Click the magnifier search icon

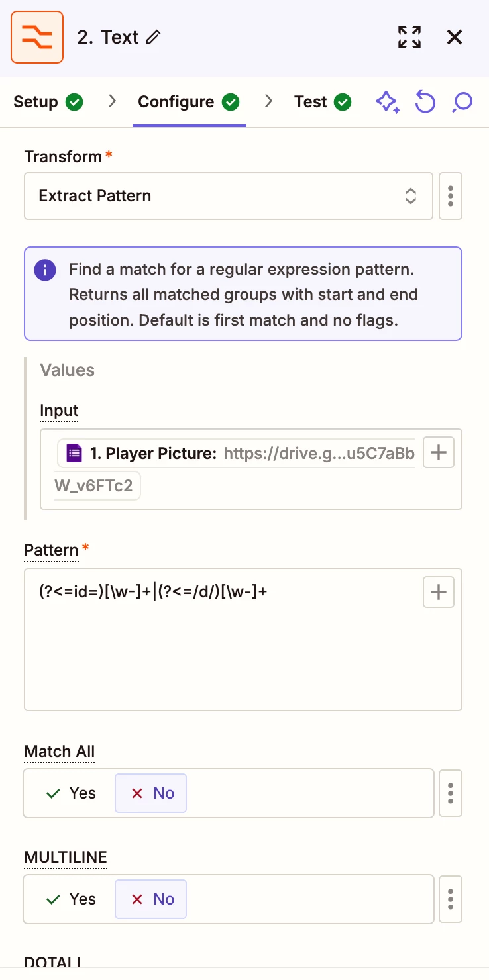click(462, 102)
